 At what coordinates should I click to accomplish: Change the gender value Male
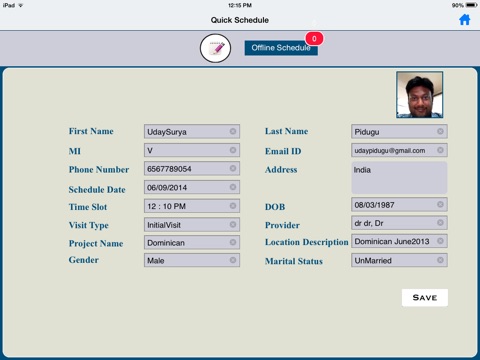pos(192,260)
